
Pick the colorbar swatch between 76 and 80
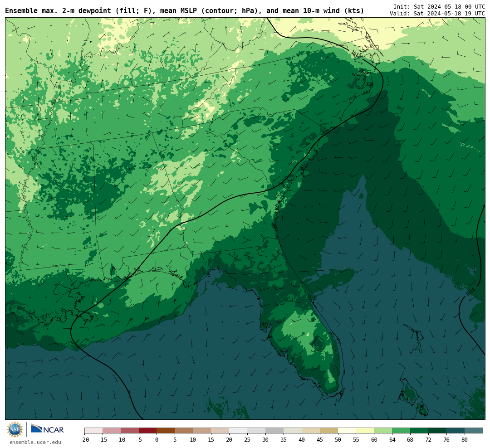point(456,431)
